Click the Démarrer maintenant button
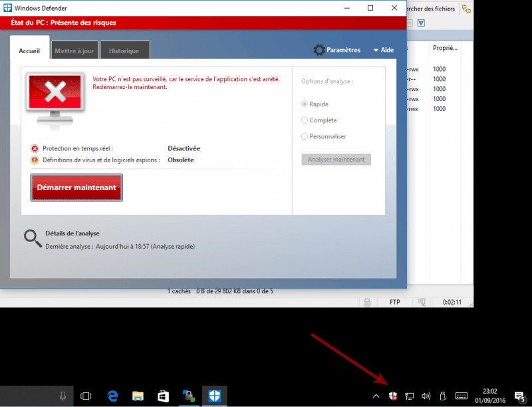 pyautogui.click(x=76, y=188)
